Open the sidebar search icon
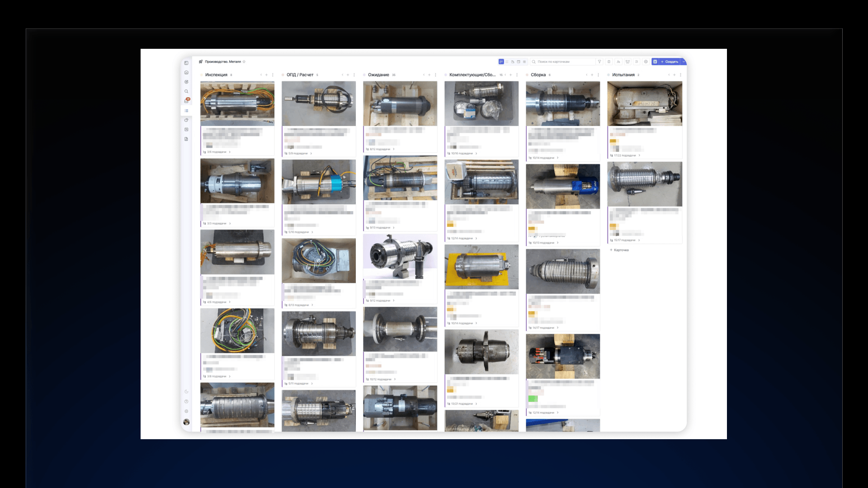The image size is (868, 488). coord(186,91)
